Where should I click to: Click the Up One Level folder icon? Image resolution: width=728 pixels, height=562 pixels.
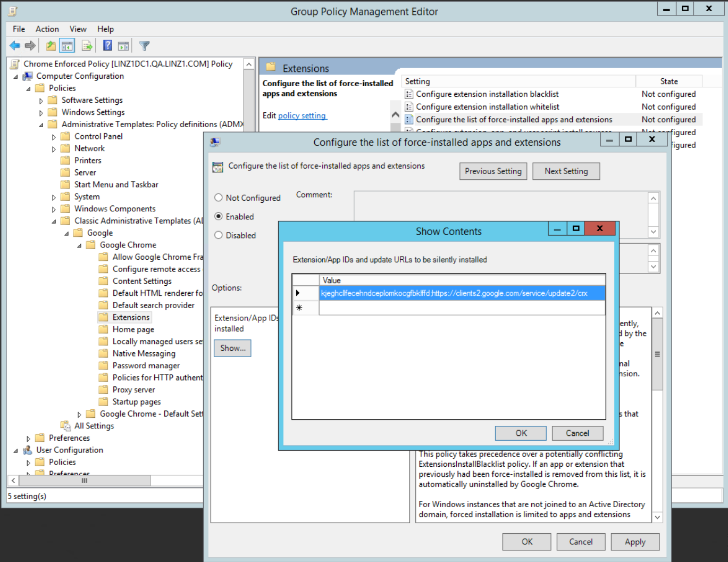click(51, 46)
